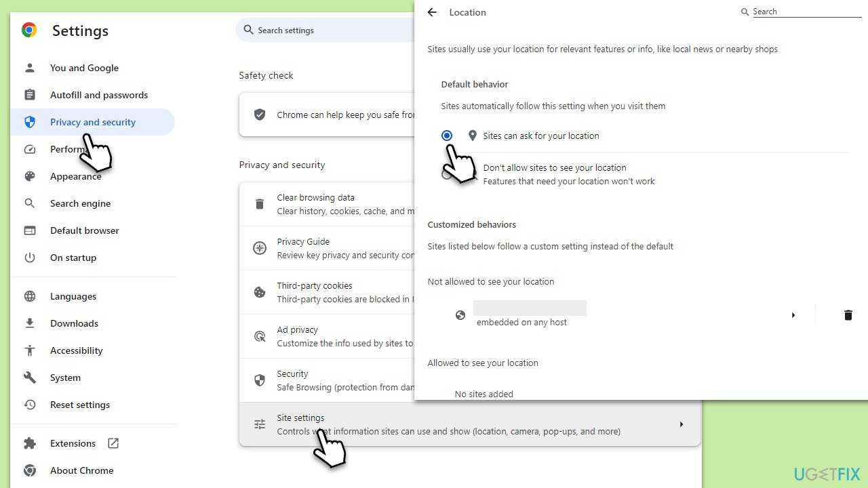Click the external link icon beside Extensions

(x=113, y=443)
